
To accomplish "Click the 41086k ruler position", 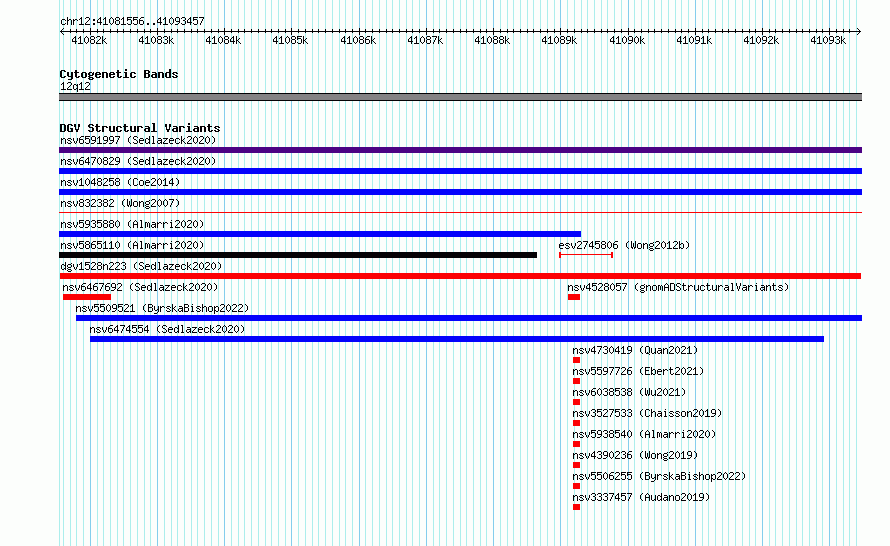I will (358, 40).
